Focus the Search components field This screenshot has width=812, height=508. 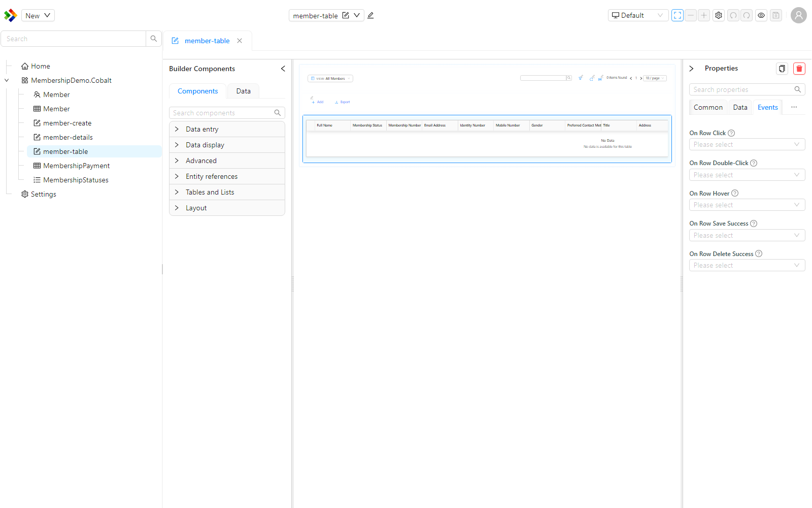(x=227, y=113)
